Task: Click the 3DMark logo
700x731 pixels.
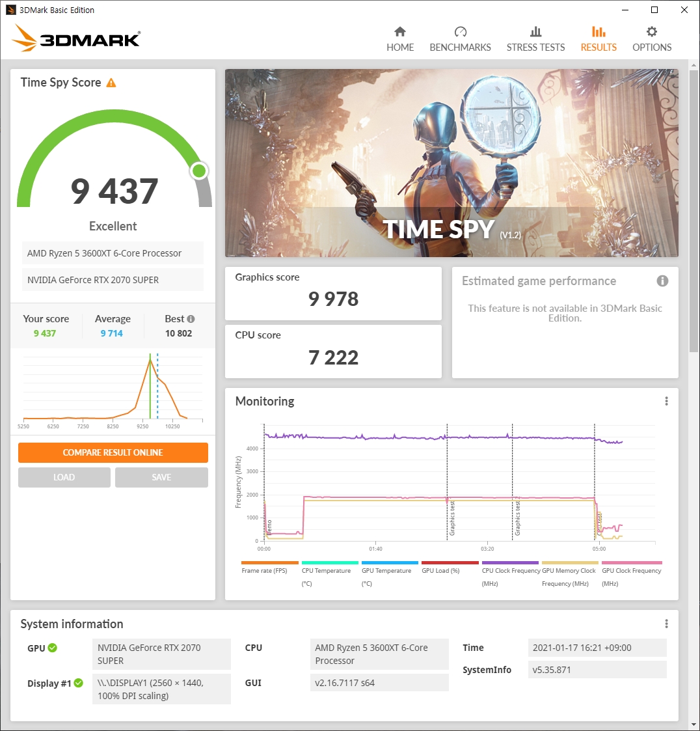Action: (76, 38)
